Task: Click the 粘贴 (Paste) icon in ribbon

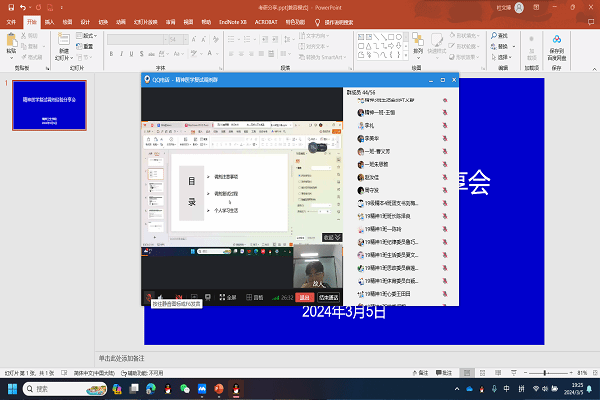Action: point(11,42)
